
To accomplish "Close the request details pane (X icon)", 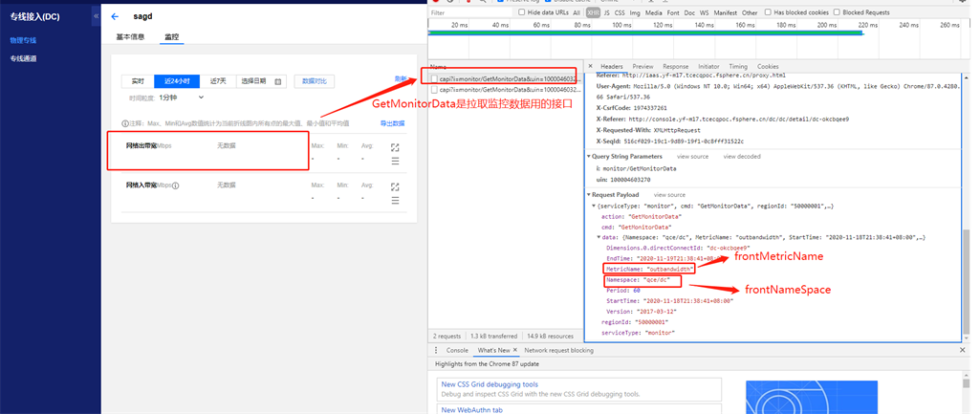I will coord(590,66).
